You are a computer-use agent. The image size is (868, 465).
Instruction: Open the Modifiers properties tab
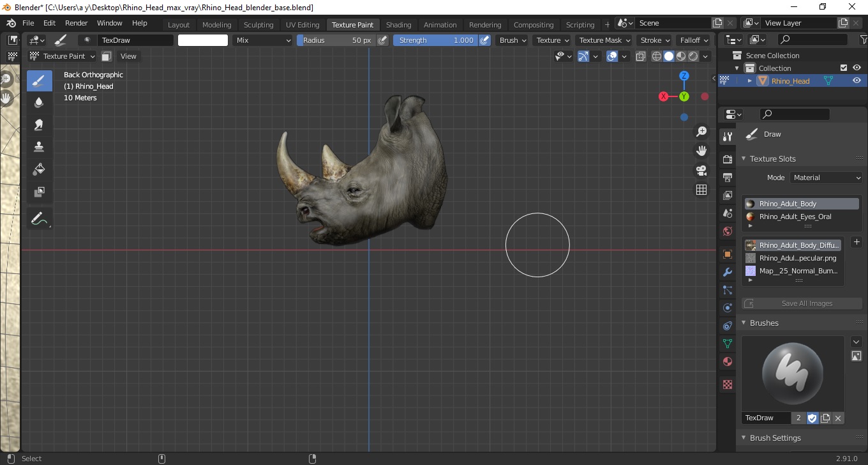[x=727, y=272]
